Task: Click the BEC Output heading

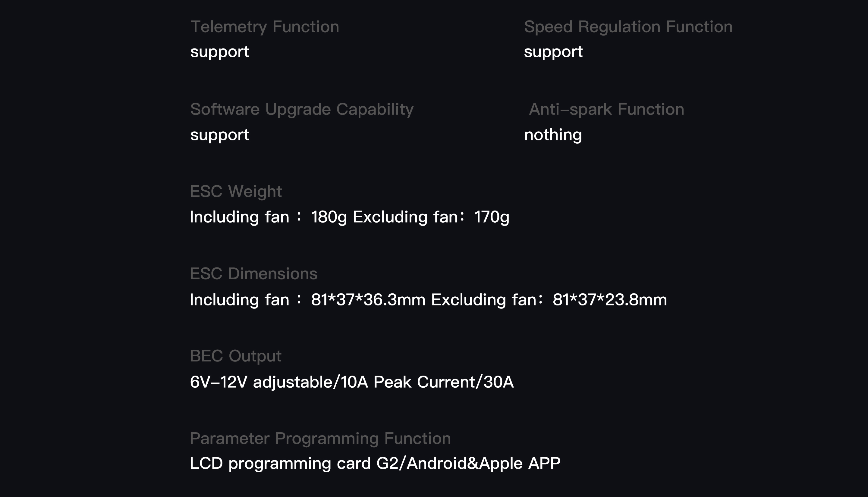Action: (235, 356)
